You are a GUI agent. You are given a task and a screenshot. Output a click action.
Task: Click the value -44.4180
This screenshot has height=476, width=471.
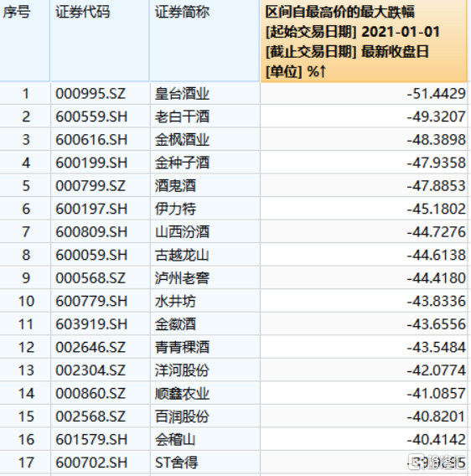point(436,278)
